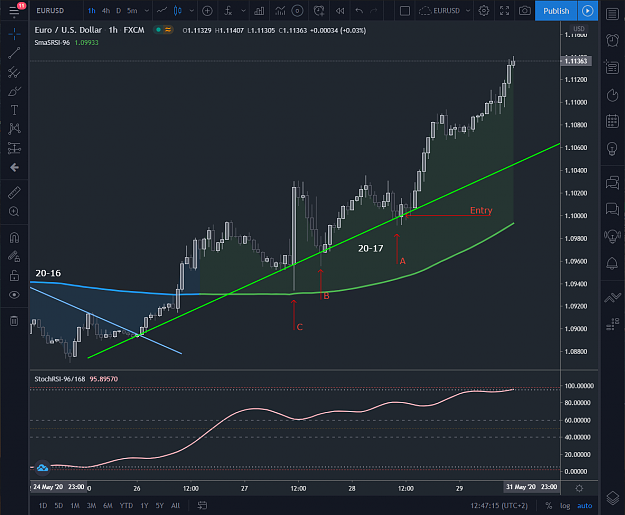Expand chart style dropdown arrow
The image size is (625, 515).
tap(192, 11)
